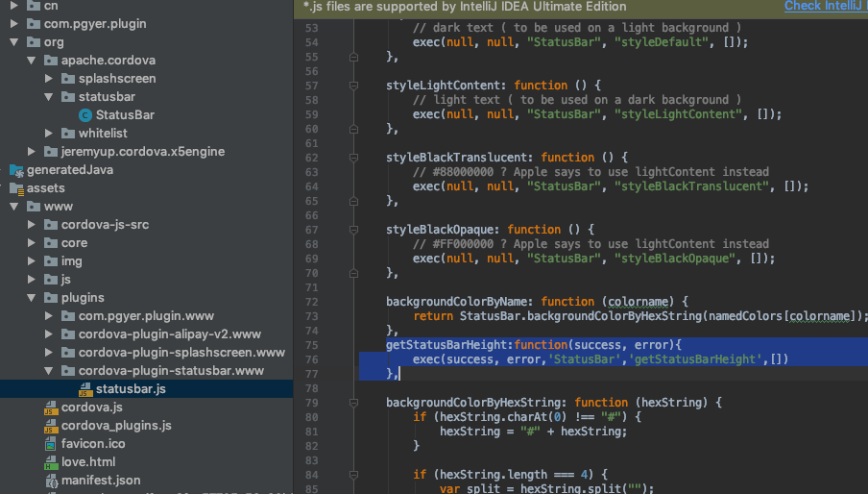868x494 pixels.
Task: Select the whitelist package
Action: [x=103, y=134]
